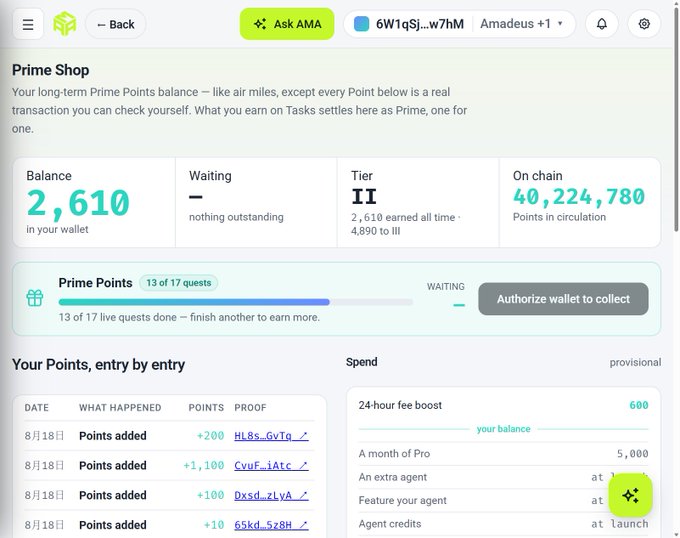The image size is (680, 538).
Task: Expand the Amadeus +1 account dropdown
Action: tap(521, 23)
